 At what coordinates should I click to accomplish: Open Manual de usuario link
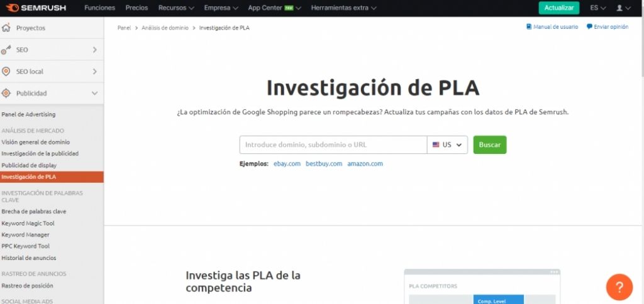coord(556,26)
